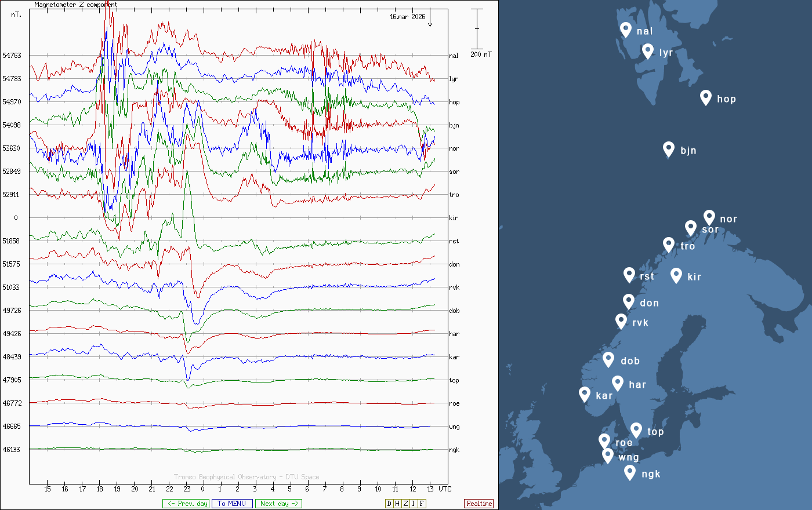Viewport: 812px width, 510px height.
Task: Click the tro station pin on map
Action: point(669,245)
